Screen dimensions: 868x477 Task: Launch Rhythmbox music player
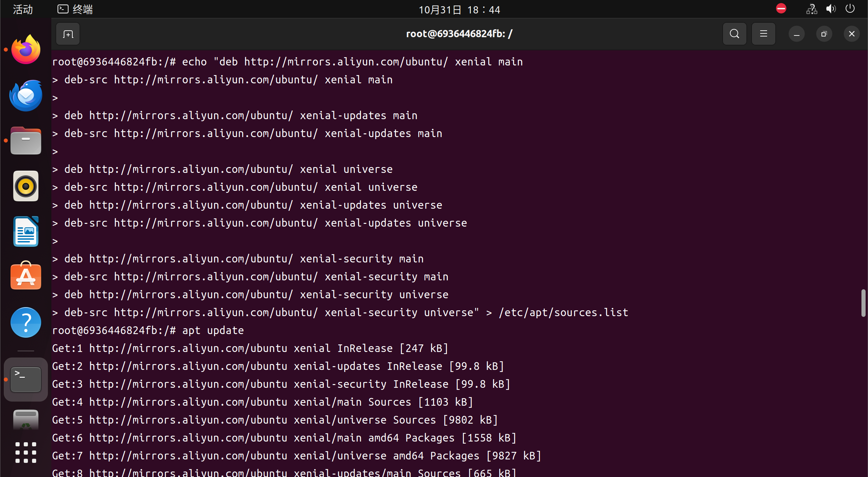[26, 186]
